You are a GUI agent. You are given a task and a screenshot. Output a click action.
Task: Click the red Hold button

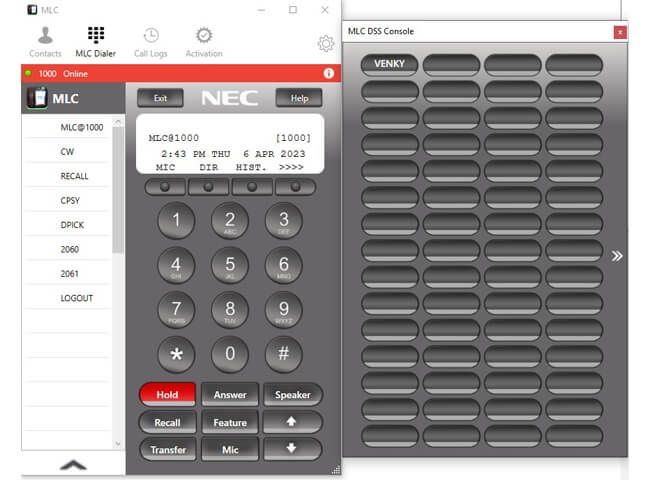click(x=167, y=394)
